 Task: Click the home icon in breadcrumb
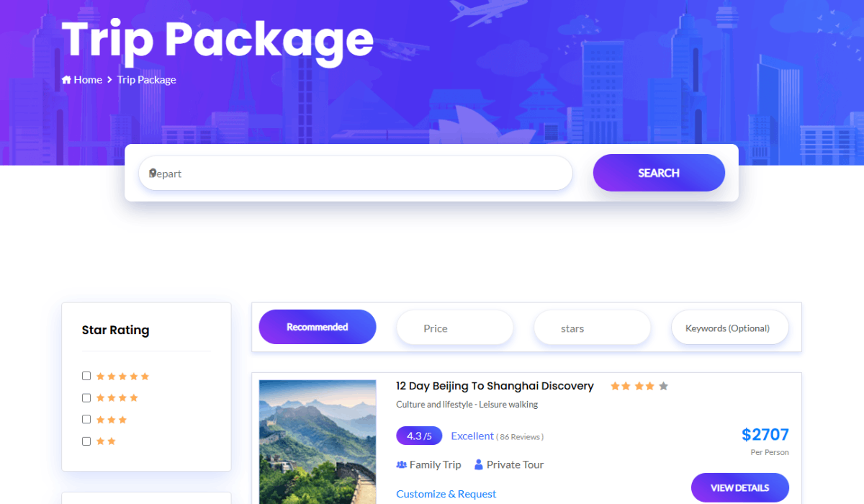[66, 80]
